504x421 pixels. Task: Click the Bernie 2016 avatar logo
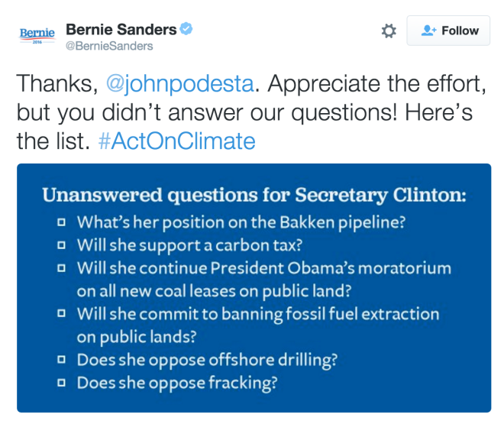[x=37, y=36]
